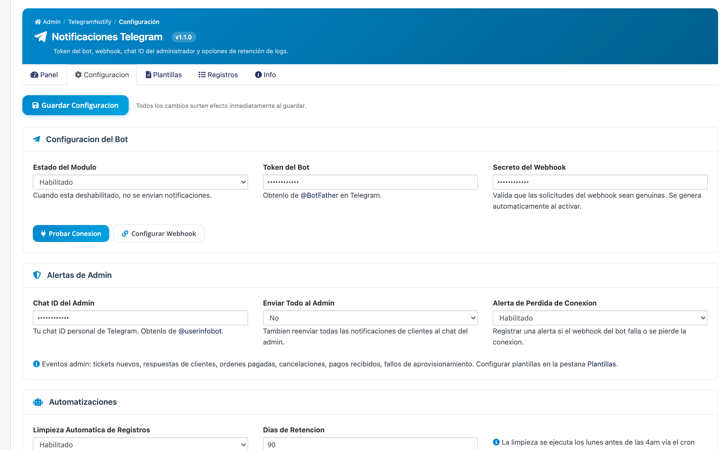This screenshot has height=450, width=720.
Task: Click the Configuracion del Bot heading
Action: [x=87, y=139]
